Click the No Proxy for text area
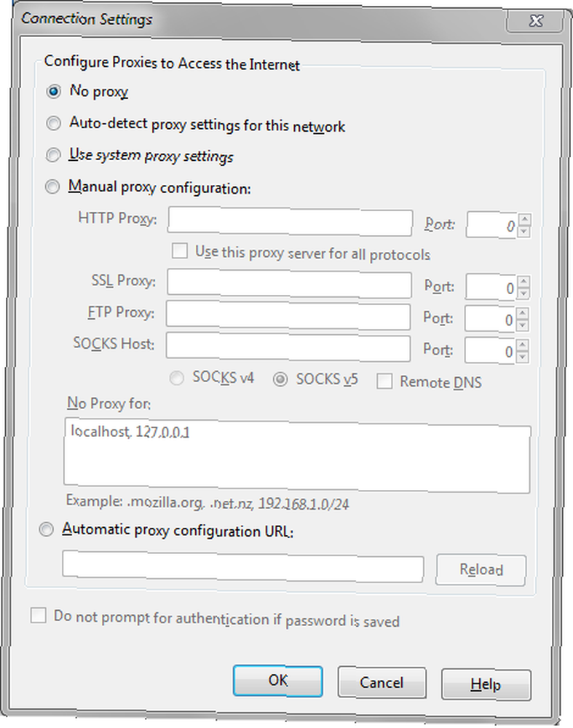Screen dimensions: 573x728 297,457
